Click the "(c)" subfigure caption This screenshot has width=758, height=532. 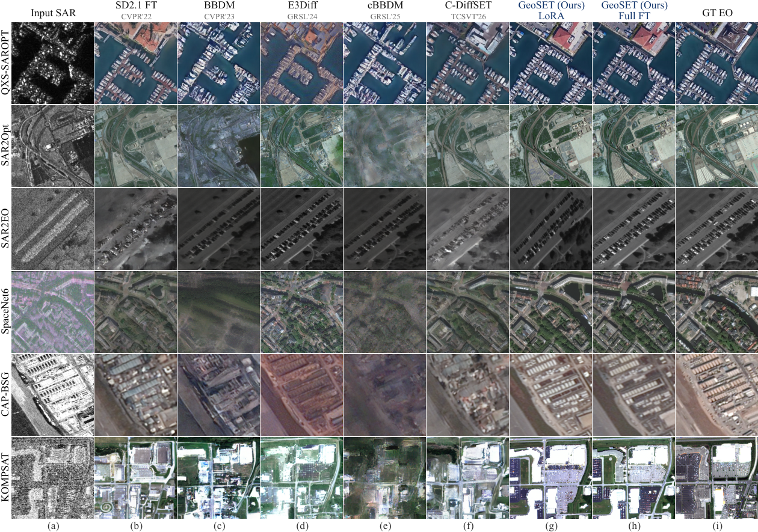(218, 526)
